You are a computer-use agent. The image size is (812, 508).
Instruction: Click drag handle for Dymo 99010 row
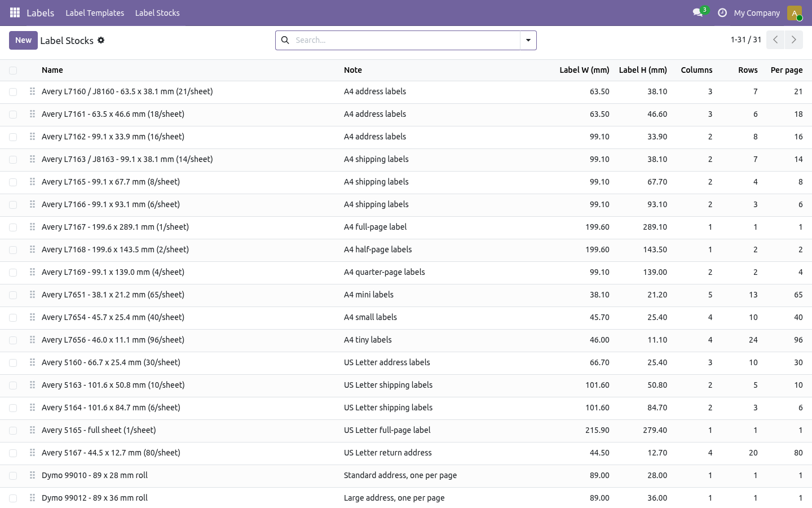tap(32, 475)
